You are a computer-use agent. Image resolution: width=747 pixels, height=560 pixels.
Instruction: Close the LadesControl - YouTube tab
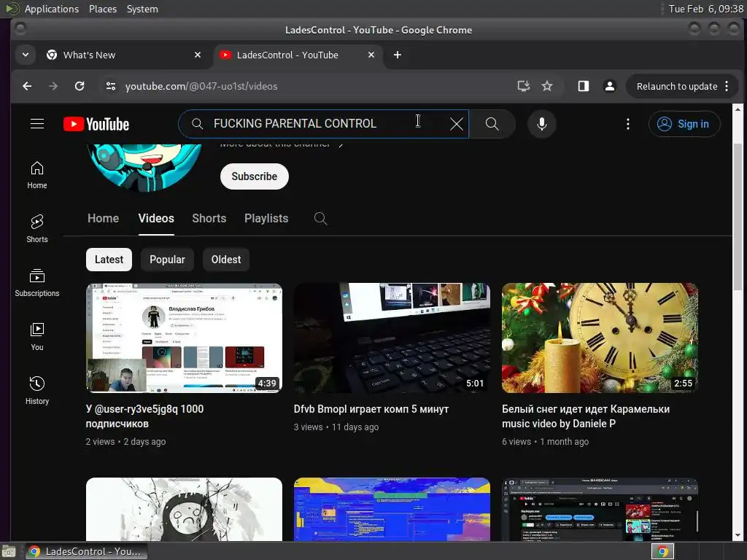(371, 55)
